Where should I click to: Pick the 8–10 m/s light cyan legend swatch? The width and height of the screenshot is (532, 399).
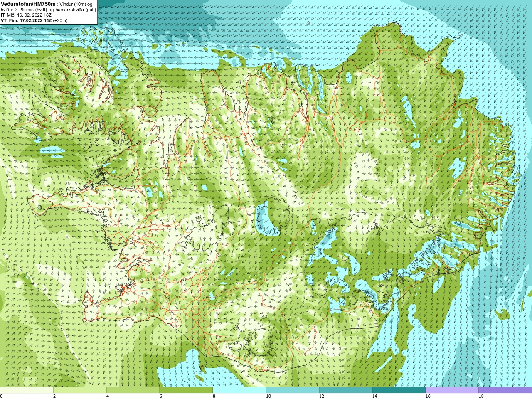[x=239, y=390]
